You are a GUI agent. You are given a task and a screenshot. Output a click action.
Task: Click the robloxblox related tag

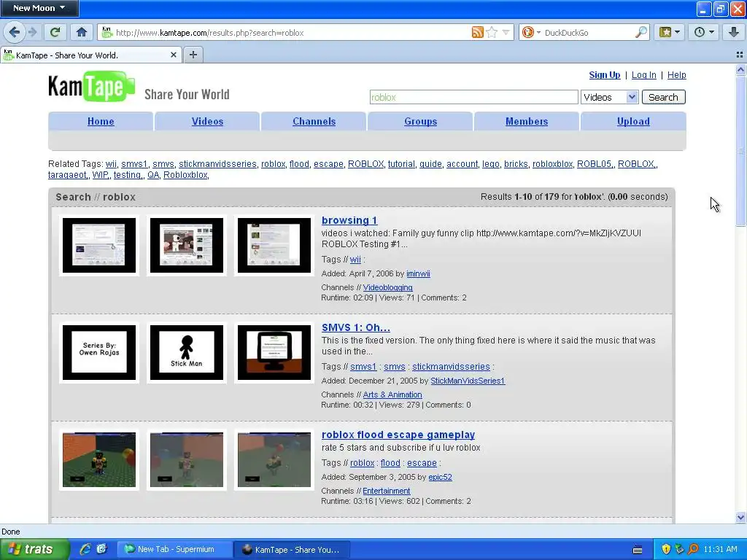click(552, 164)
